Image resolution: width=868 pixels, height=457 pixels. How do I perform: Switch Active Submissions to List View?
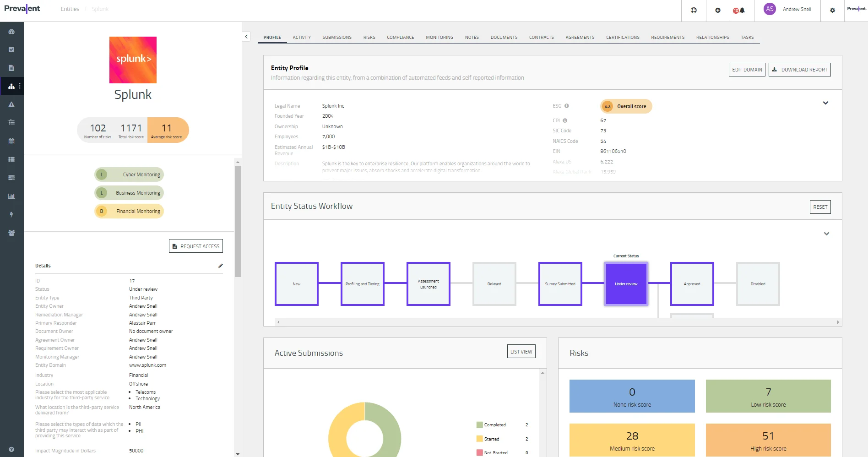click(521, 352)
